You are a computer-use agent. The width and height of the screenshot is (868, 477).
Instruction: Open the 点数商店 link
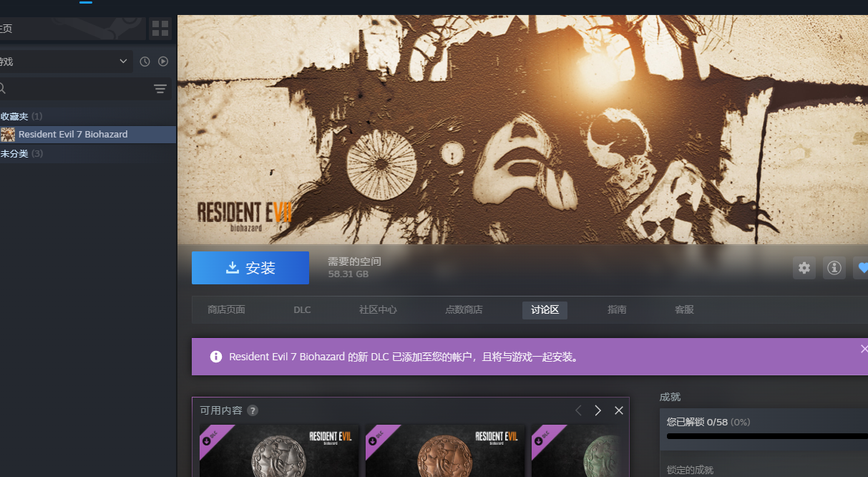(x=464, y=309)
